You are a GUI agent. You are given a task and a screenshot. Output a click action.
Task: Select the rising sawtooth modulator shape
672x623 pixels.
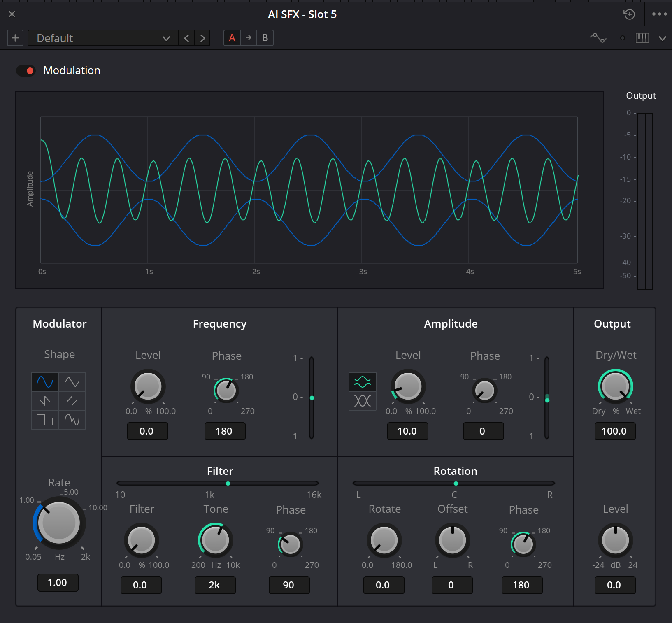point(72,400)
